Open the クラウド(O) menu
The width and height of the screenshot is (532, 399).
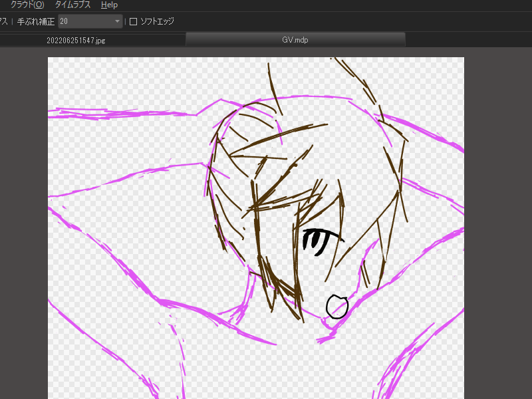tap(27, 5)
